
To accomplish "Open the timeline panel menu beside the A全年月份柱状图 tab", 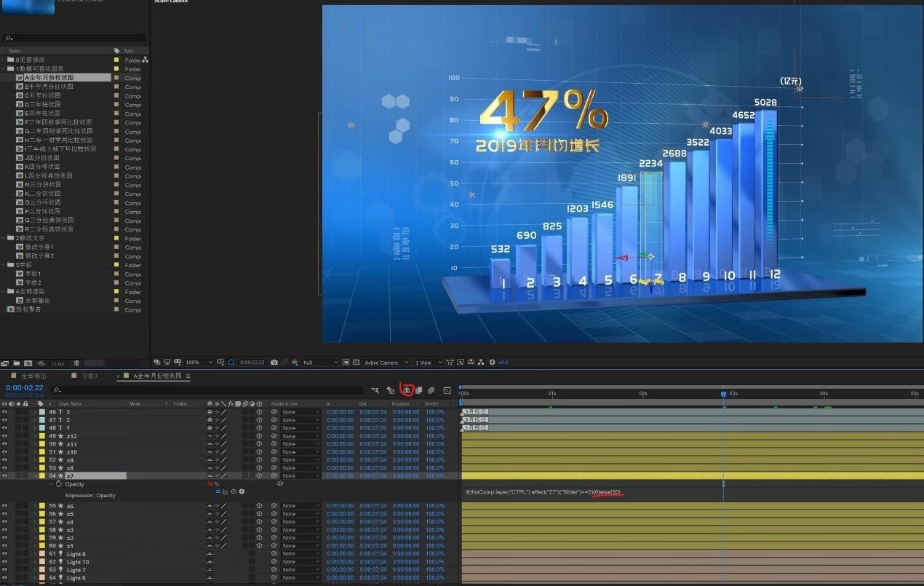I will [188, 376].
